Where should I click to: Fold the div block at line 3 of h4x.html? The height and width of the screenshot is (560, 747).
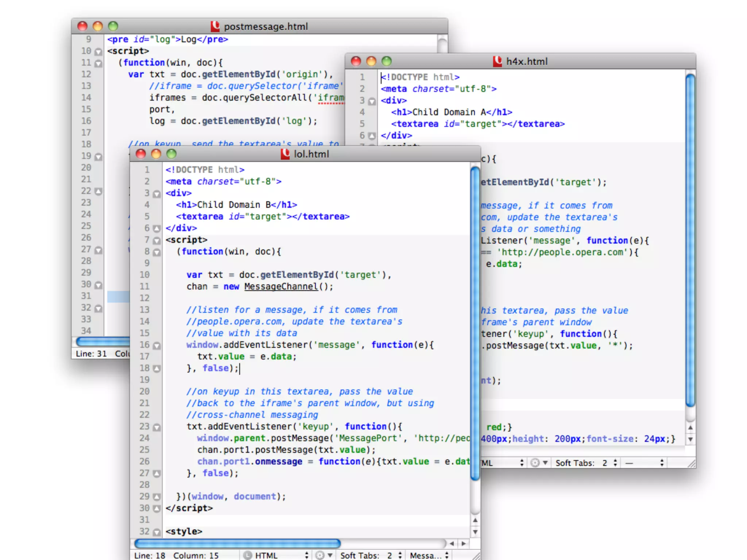pos(372,101)
